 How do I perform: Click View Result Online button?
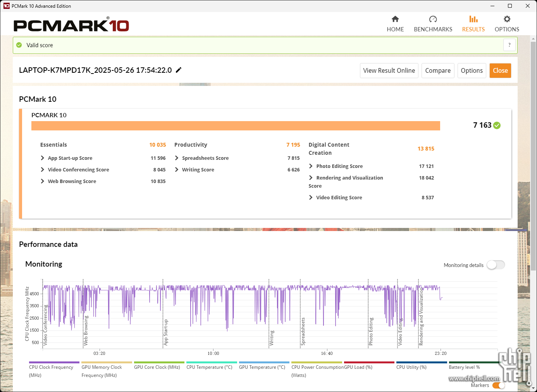pyautogui.click(x=389, y=70)
